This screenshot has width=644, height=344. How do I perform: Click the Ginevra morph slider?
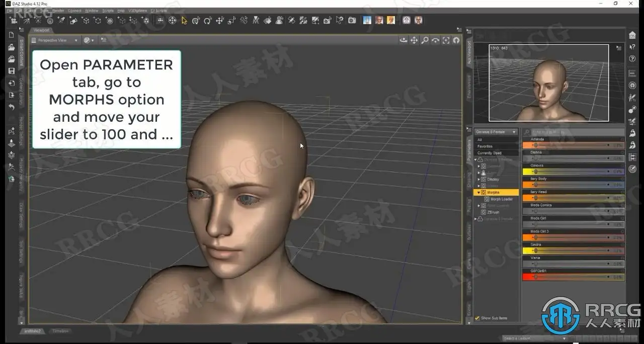(x=573, y=171)
